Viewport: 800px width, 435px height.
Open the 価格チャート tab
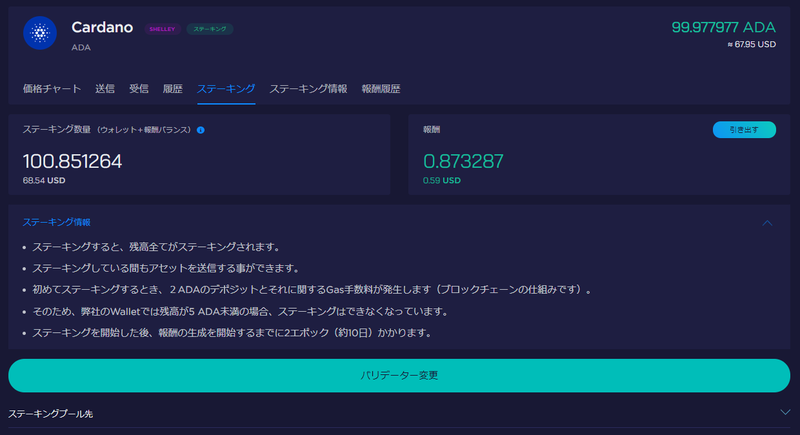pos(52,89)
